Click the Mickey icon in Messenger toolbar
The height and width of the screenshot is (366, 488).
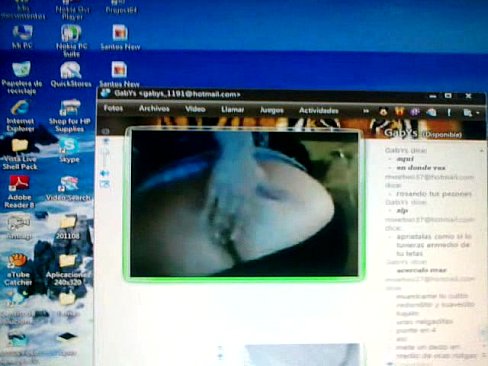[x=383, y=112]
